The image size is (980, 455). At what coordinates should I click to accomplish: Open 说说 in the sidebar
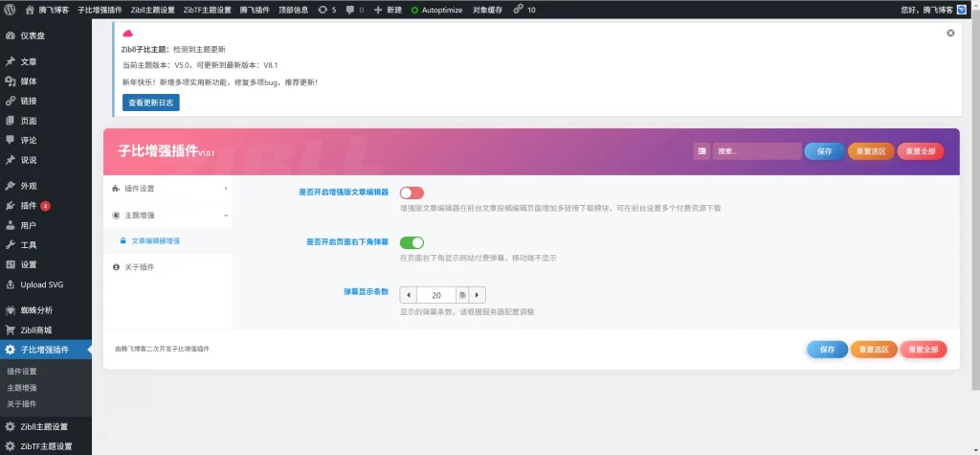(x=46, y=160)
